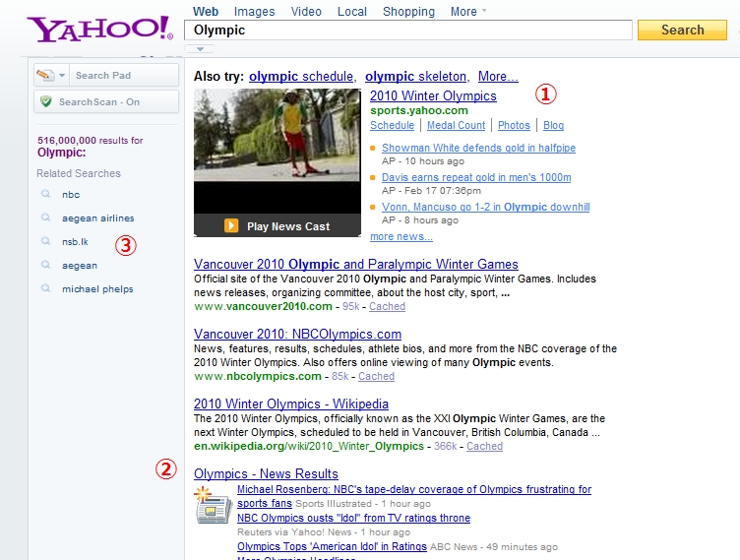Open Cached link for www.vancouver2010.com

coord(387,306)
